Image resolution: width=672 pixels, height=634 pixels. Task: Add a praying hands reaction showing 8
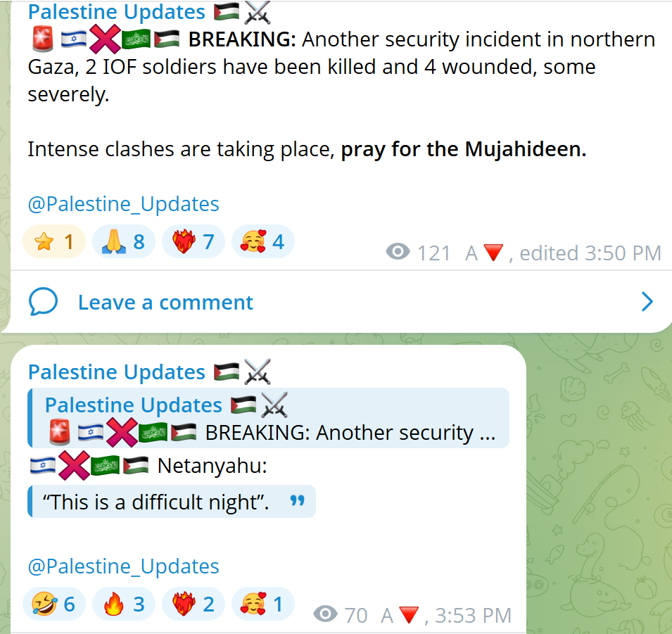point(123,241)
